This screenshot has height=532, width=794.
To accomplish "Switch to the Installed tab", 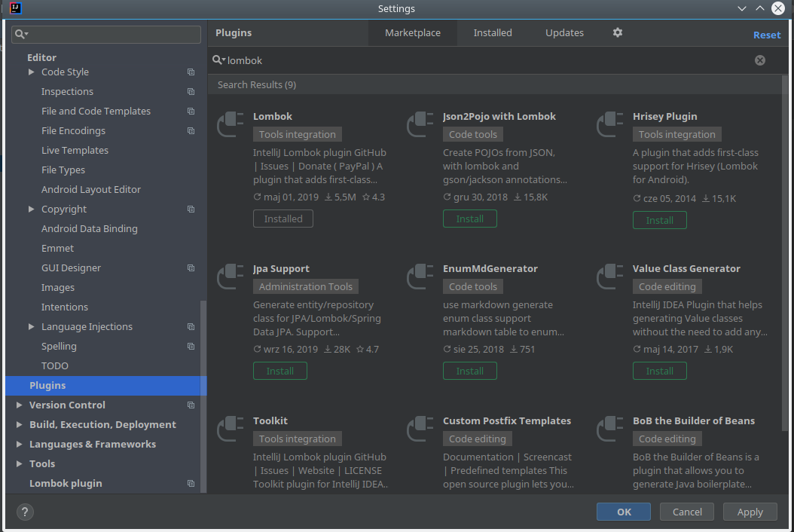I will tap(493, 33).
